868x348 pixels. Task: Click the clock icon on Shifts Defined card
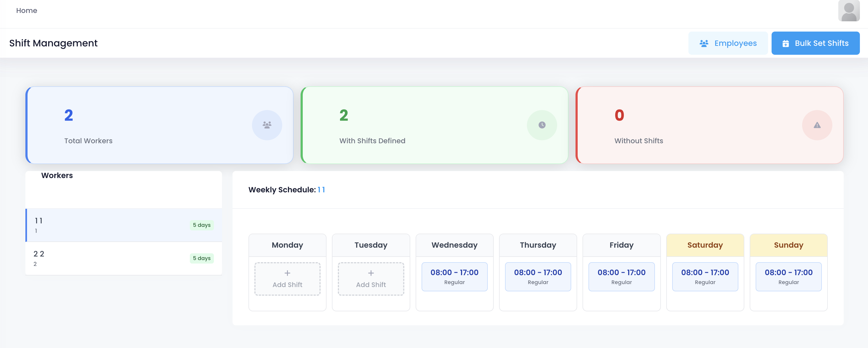tap(542, 125)
